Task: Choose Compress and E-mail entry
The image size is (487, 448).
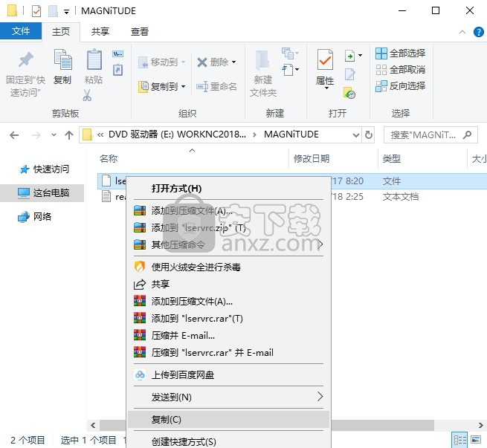Action: click(228, 335)
